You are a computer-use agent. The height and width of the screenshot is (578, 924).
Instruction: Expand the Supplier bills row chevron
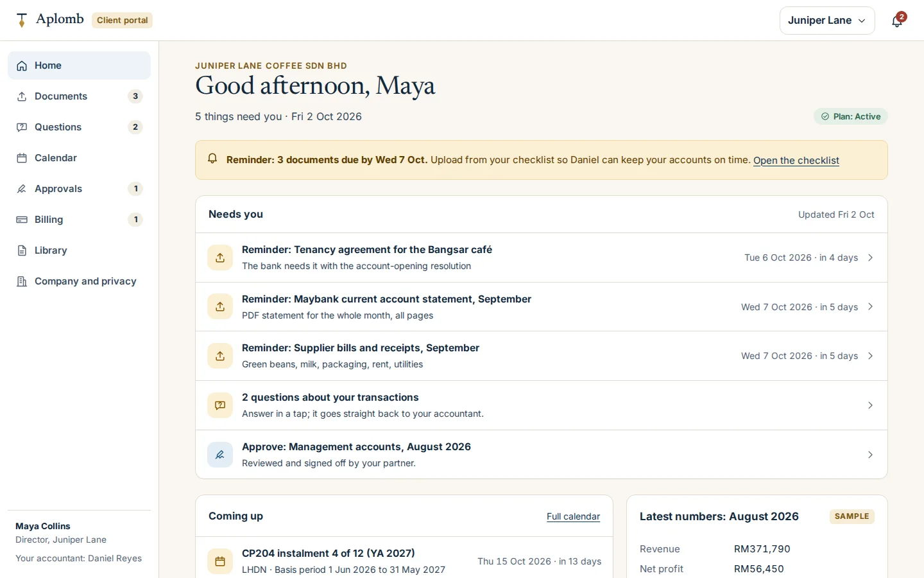tap(871, 356)
